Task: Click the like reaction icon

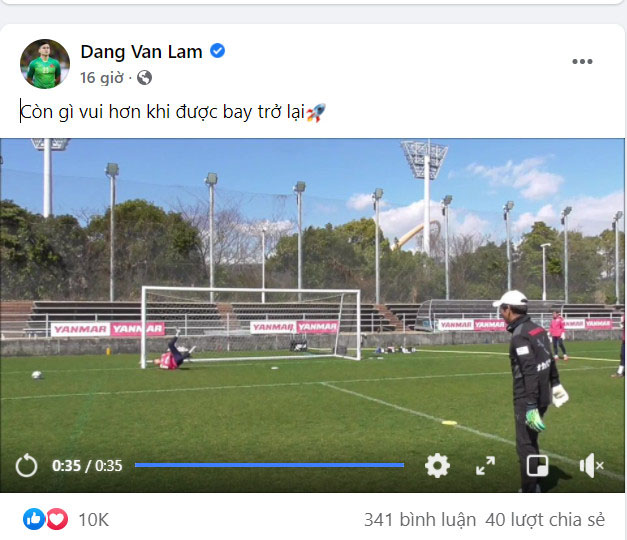Action: [34, 519]
